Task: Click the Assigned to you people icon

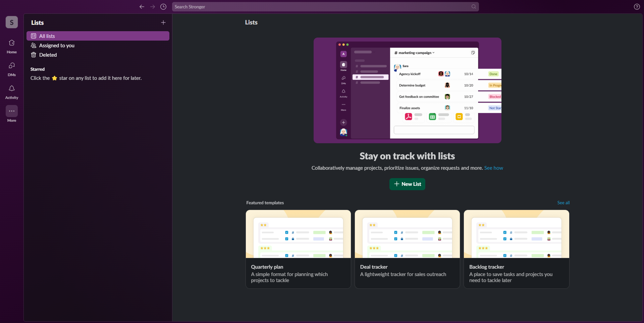Action: pyautogui.click(x=34, y=45)
